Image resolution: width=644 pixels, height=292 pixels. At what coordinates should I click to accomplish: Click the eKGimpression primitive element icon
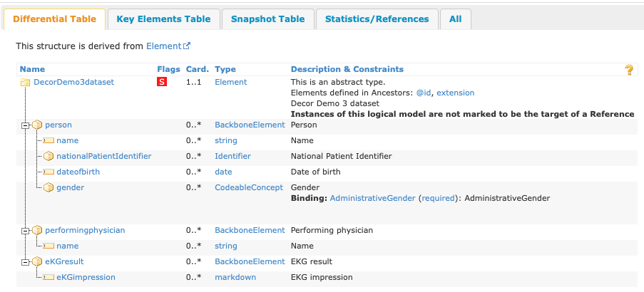48,278
